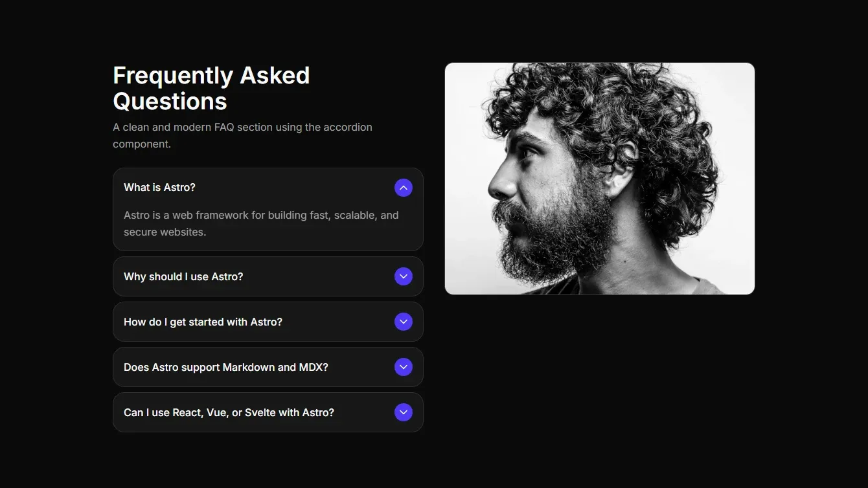Click the chevron icon beside 'Why should I use Astro?'
The image size is (868, 488).
403,276
